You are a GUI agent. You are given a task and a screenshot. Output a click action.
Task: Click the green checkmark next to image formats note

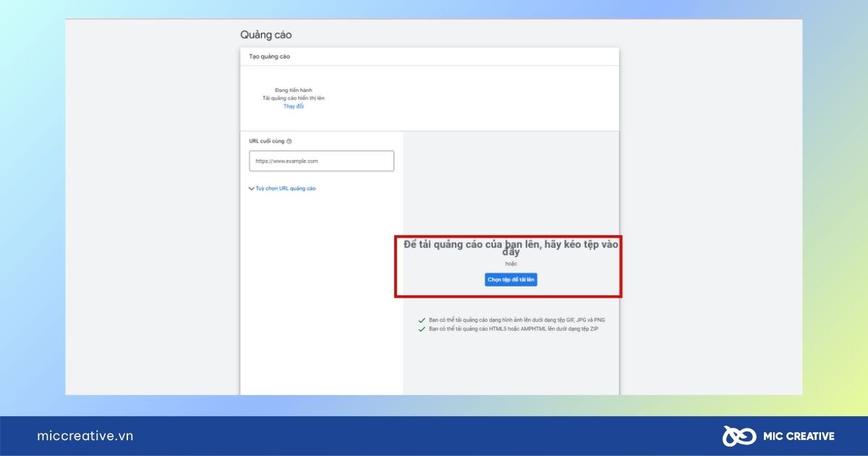422,319
